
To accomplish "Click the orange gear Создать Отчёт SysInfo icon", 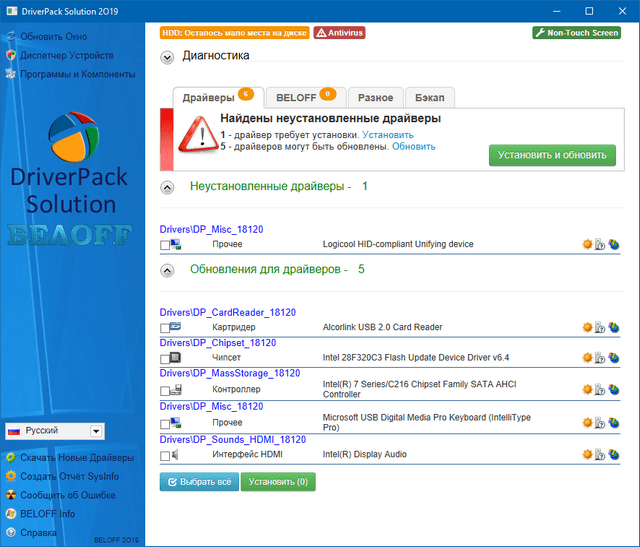I will coord(10,476).
